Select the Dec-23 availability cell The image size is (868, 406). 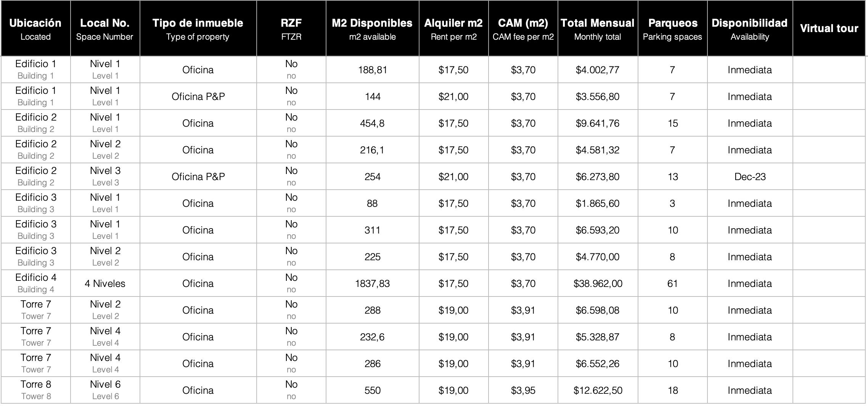click(750, 177)
